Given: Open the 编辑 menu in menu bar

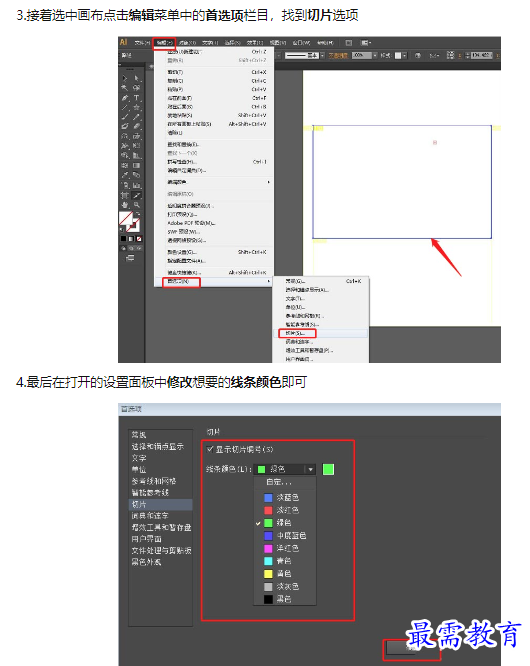Looking at the screenshot, I should [x=164, y=42].
